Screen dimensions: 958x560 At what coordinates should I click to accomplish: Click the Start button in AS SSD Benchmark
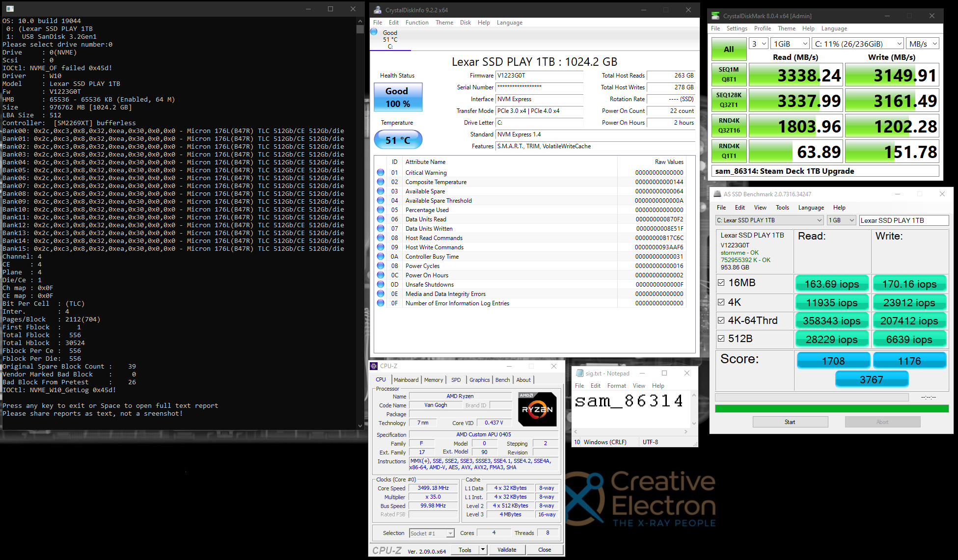790,422
